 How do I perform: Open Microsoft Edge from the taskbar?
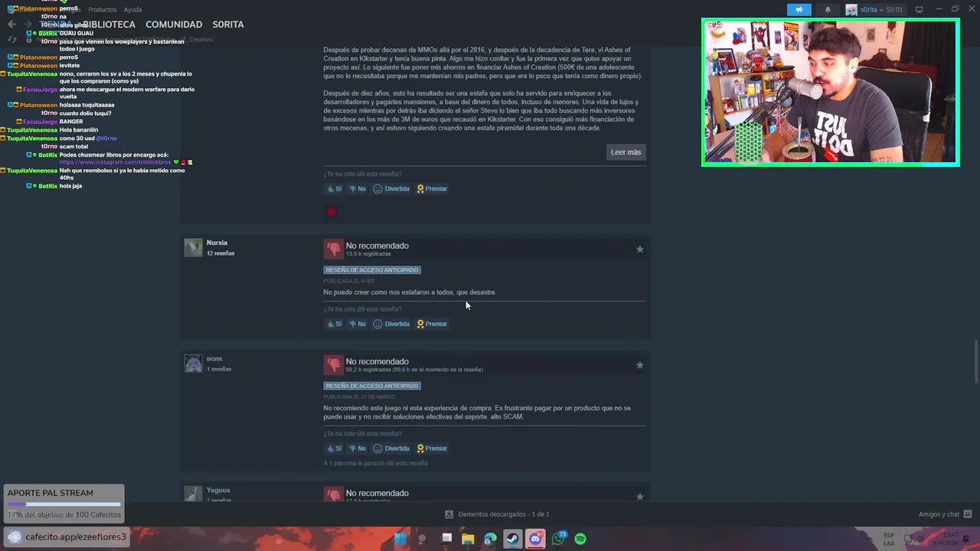click(x=491, y=539)
